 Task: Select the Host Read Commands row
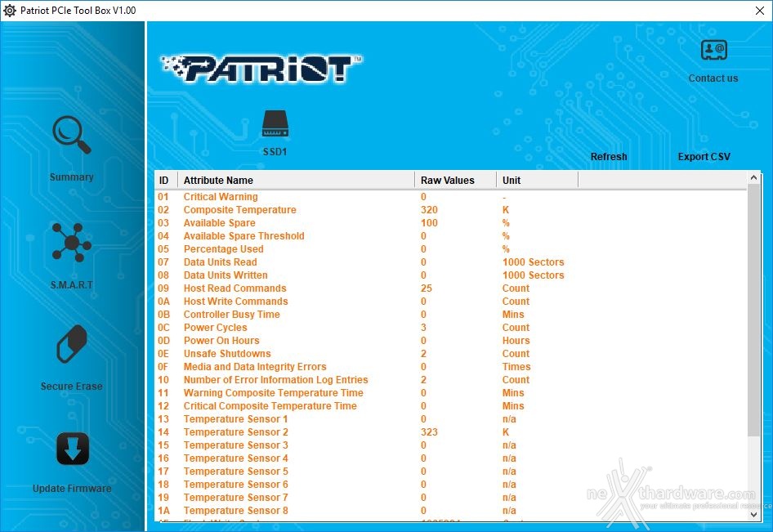click(450, 288)
